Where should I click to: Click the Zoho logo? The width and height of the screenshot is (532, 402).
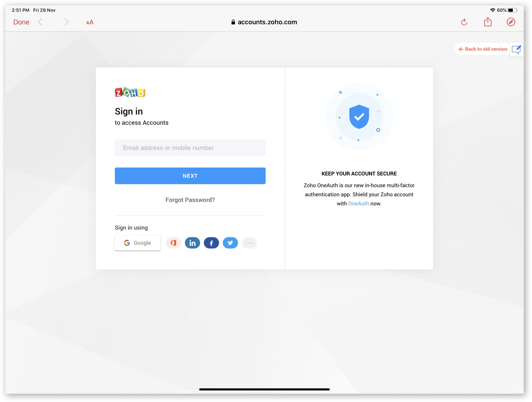pos(130,92)
